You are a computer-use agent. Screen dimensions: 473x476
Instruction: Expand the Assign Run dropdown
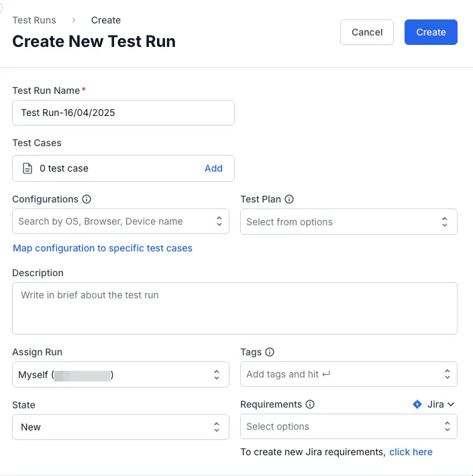[216, 375]
